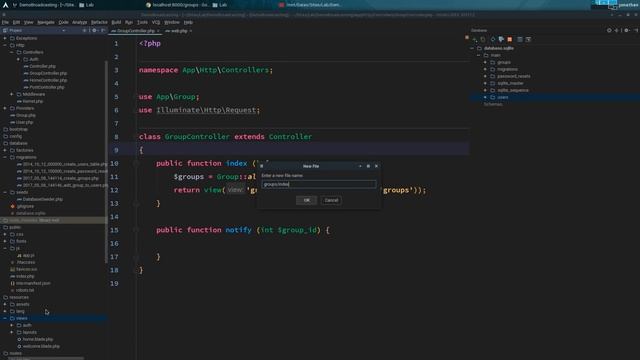Click fold toggle beside index function line
This screenshot has width=640, height=360.
pos(136,163)
